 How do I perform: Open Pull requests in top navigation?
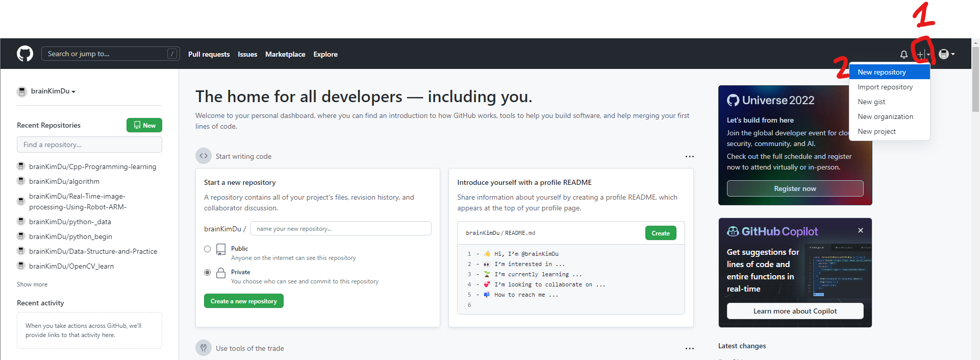click(x=209, y=54)
